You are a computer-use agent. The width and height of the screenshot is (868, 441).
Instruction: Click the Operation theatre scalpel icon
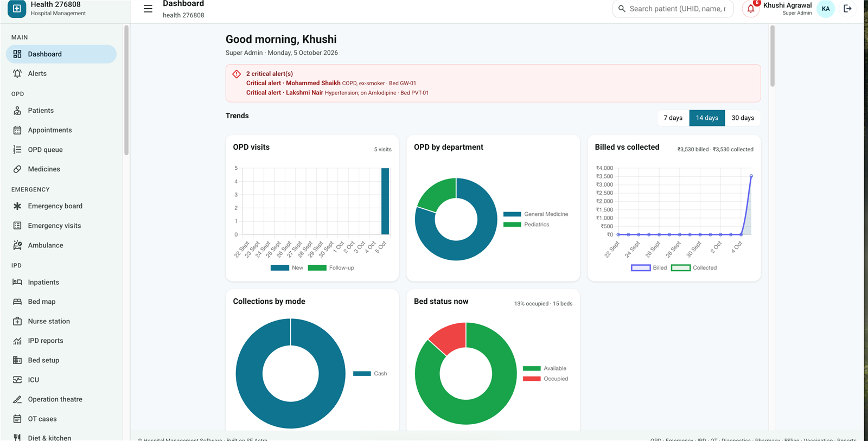click(x=17, y=399)
